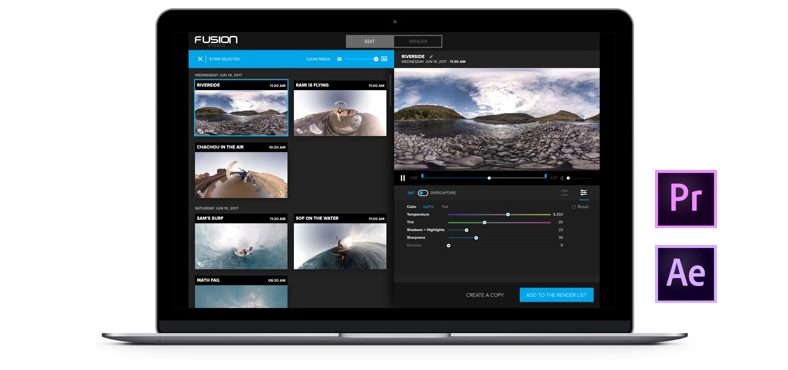Click the pencil icon to rename Riverside
This screenshot has height=370, width=788.
[x=431, y=56]
